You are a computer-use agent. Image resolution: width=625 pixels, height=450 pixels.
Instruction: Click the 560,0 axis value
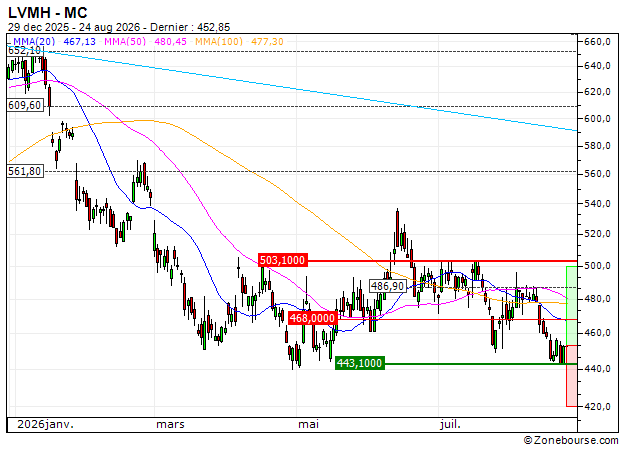[x=597, y=174]
